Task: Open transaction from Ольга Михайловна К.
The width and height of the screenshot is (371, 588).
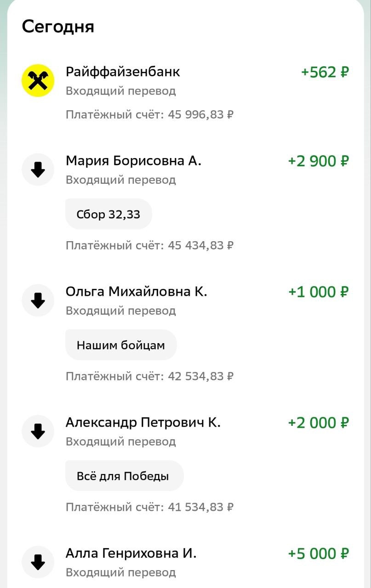Action: (136, 292)
